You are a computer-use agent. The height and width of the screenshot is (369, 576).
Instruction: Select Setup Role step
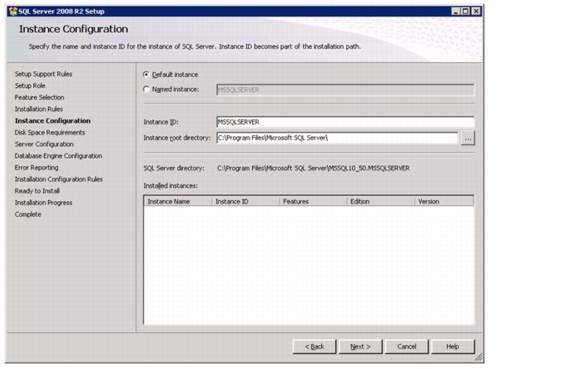click(30, 86)
